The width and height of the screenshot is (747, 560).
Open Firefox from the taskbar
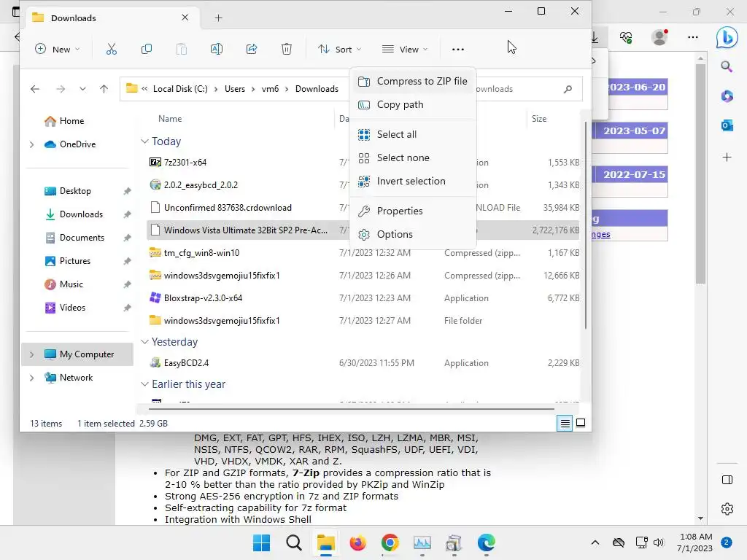tap(357, 542)
